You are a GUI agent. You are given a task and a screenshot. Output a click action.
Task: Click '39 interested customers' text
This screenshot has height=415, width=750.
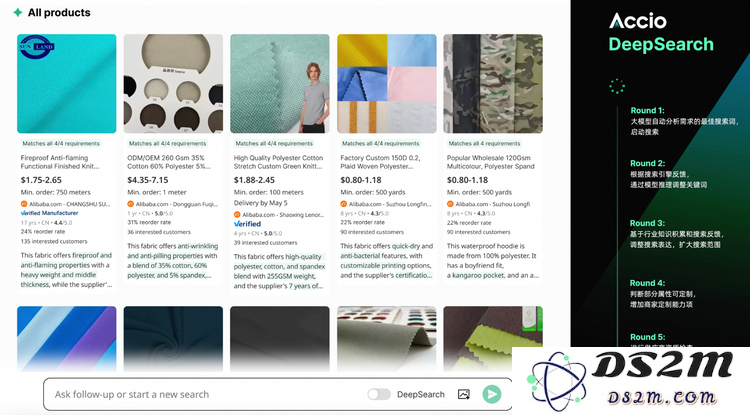266,243
